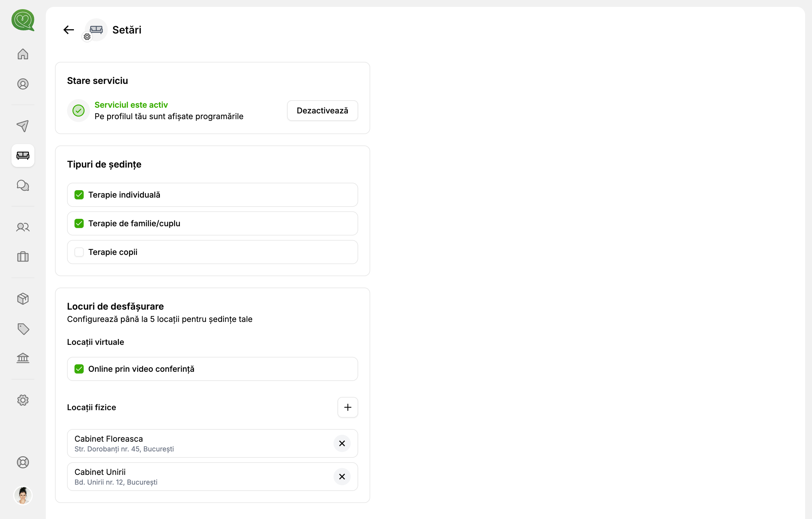Open the bank building icon in sidebar
The image size is (812, 519).
[x=23, y=358]
